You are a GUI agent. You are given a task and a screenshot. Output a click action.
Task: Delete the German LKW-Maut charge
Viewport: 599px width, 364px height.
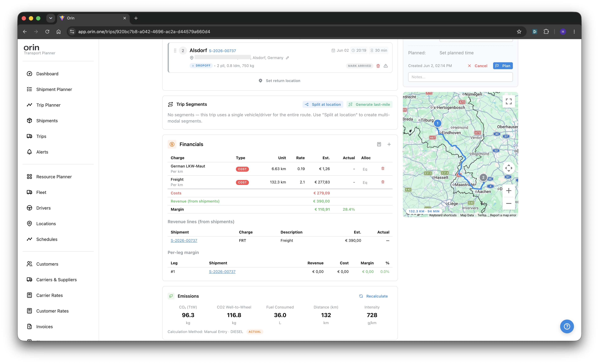point(383,169)
